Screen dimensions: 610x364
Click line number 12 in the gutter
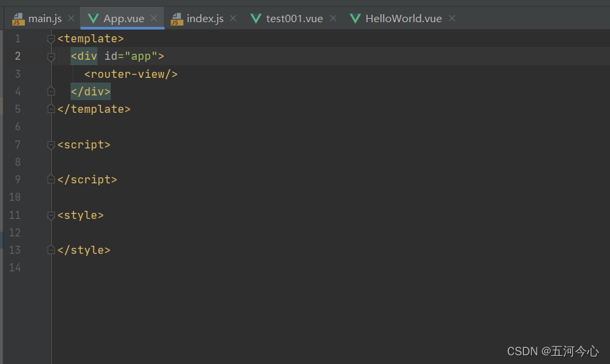[x=15, y=232]
